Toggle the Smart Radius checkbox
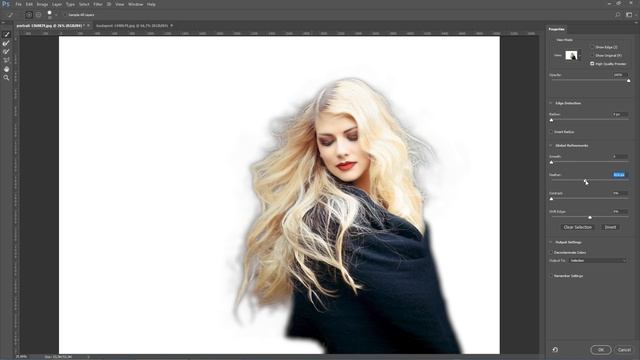This screenshot has height=360, width=640. pyautogui.click(x=551, y=132)
